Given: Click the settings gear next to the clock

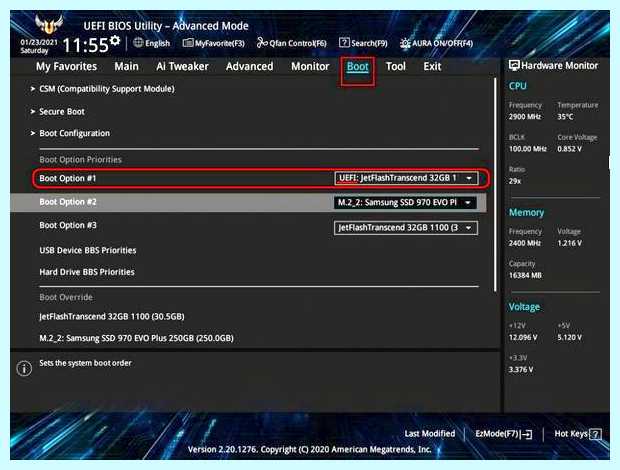Looking at the screenshot, I should [x=115, y=40].
